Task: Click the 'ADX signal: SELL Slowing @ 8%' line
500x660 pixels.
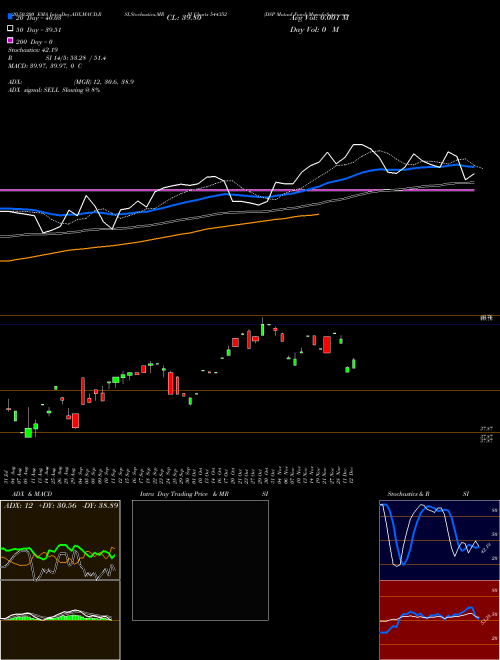Action: click(x=54, y=90)
